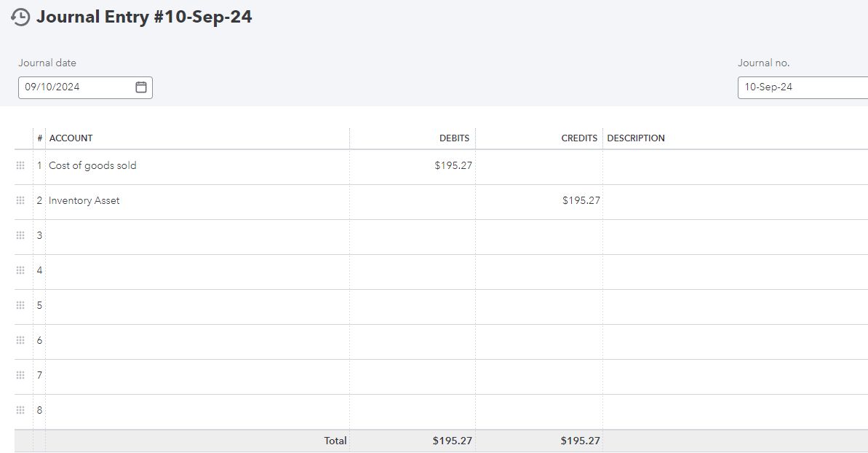Click the Journal no. field
868x453 pixels.
click(x=800, y=87)
